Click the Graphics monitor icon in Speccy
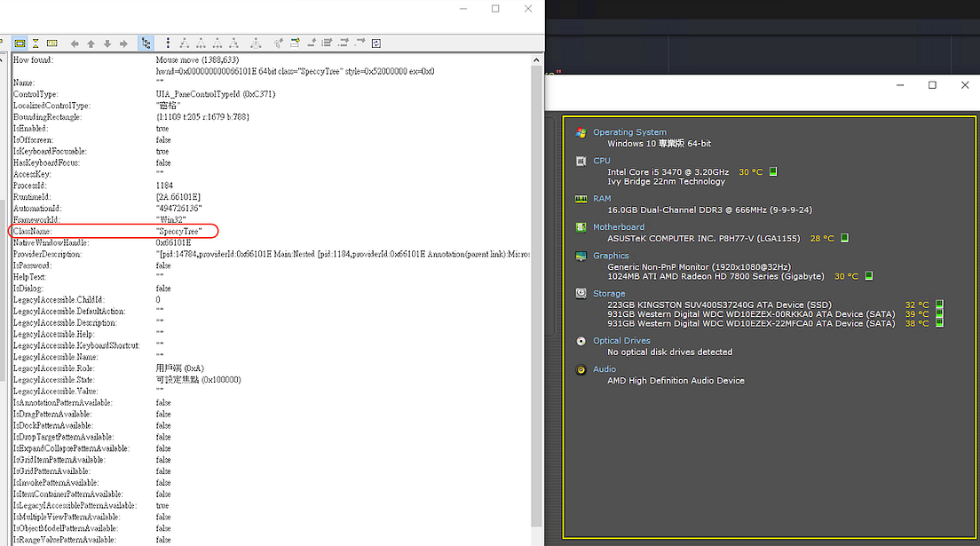The height and width of the screenshot is (546, 980). (581, 256)
